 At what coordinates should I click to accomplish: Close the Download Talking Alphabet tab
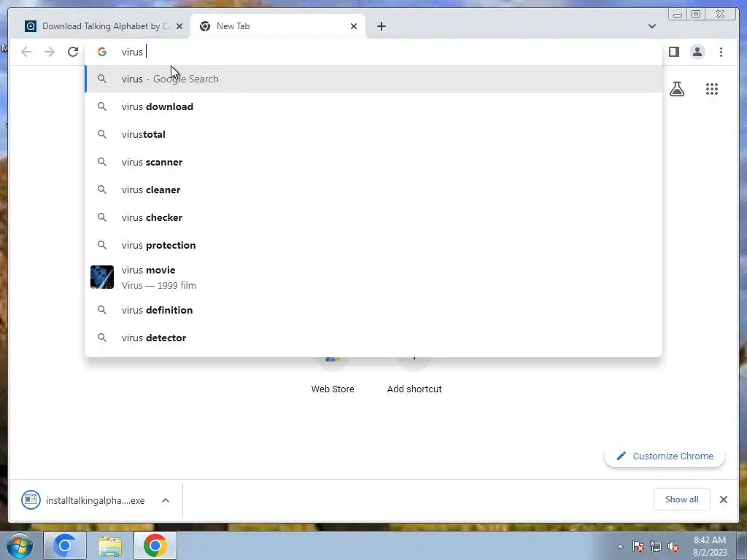coord(179,26)
